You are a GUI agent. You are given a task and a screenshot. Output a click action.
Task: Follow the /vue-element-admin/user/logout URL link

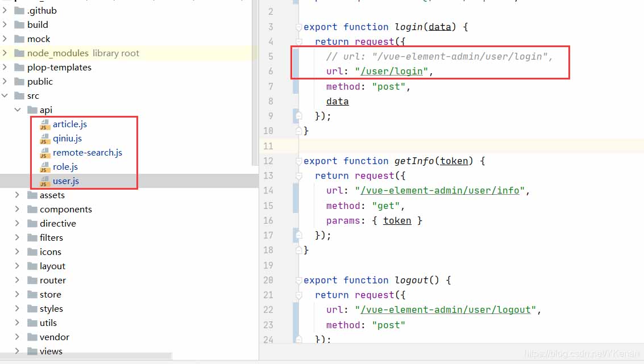(446, 310)
